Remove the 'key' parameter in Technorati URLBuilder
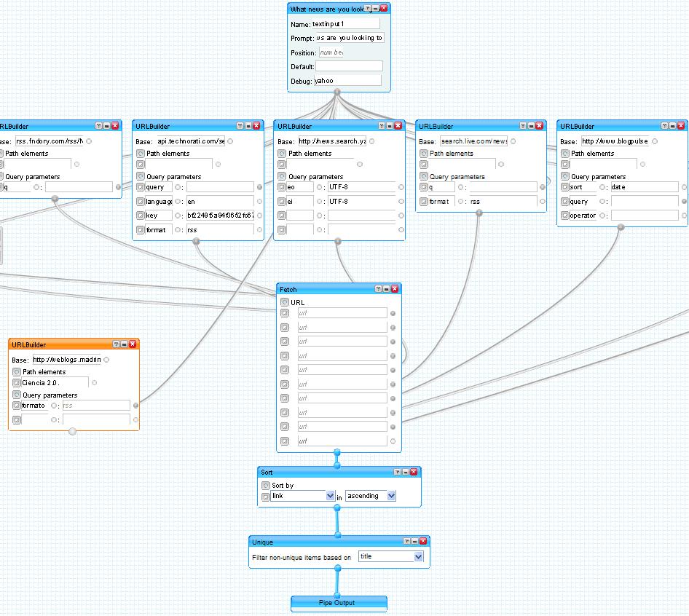689x616 pixels. click(140, 216)
